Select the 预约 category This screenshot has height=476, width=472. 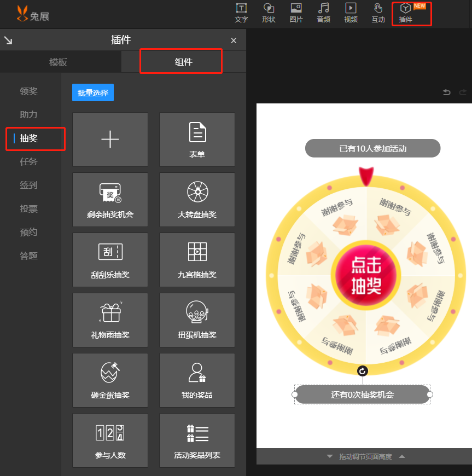(x=29, y=232)
